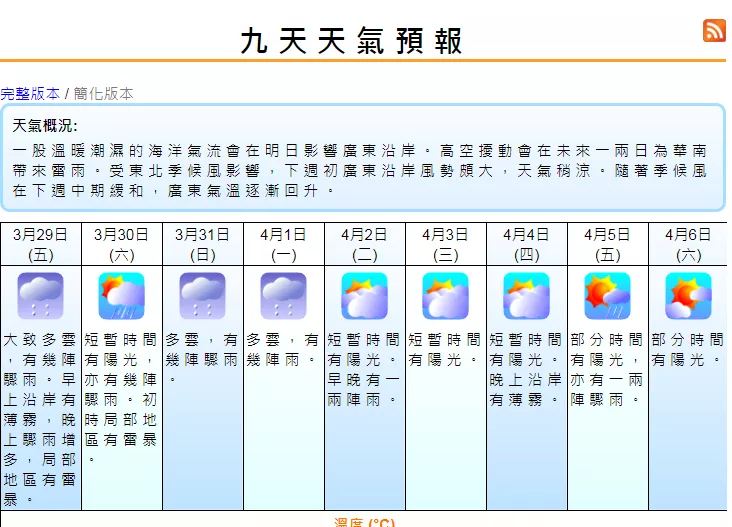Click forecast text 亦有一兩陣驟雨
Viewport: 732px width, 527px height.
coord(606,390)
